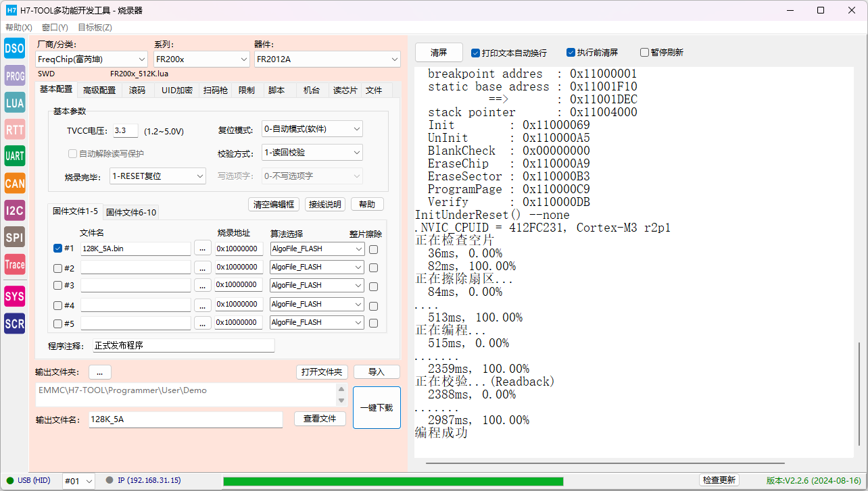Screen dimensions: 868x491
Task: Open the UART sidebar tool
Action: (15, 156)
